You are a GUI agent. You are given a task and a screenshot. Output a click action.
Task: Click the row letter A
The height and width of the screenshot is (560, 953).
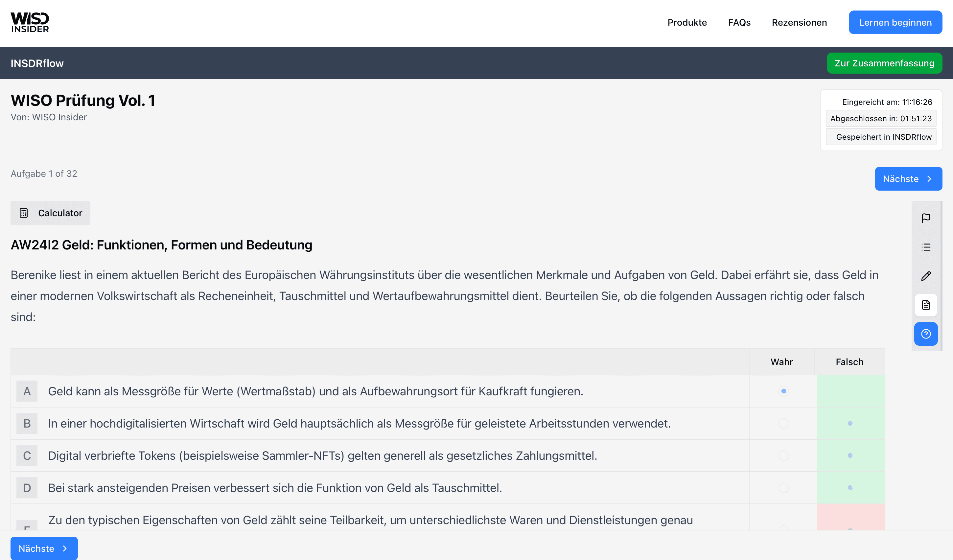tap(27, 391)
